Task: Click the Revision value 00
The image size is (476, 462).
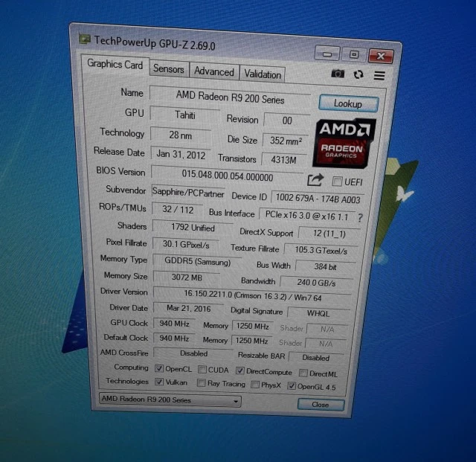Action: click(286, 121)
